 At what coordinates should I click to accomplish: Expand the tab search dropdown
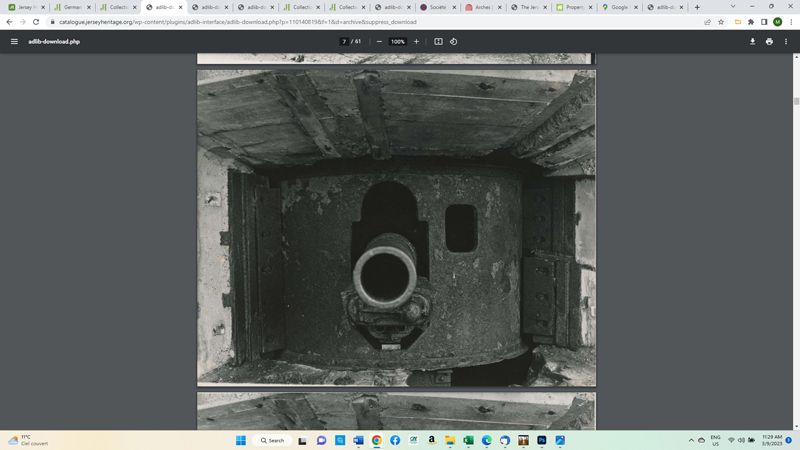[733, 7]
